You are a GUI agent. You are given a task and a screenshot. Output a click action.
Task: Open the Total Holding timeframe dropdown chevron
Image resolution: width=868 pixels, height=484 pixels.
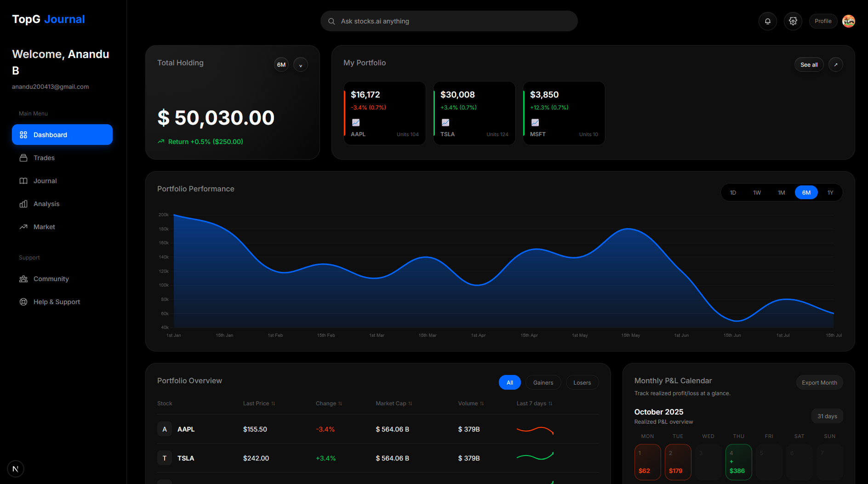click(300, 64)
